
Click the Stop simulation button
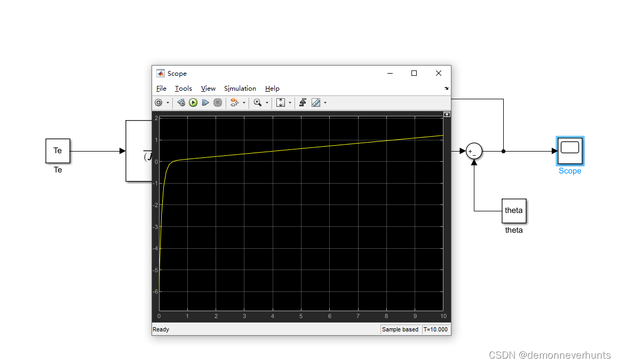[218, 102]
